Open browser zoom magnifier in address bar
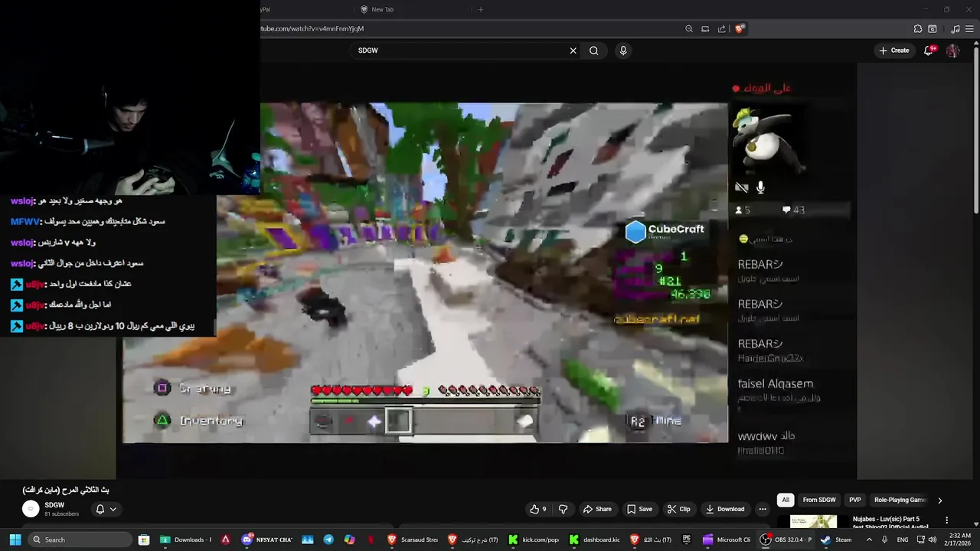 click(689, 29)
